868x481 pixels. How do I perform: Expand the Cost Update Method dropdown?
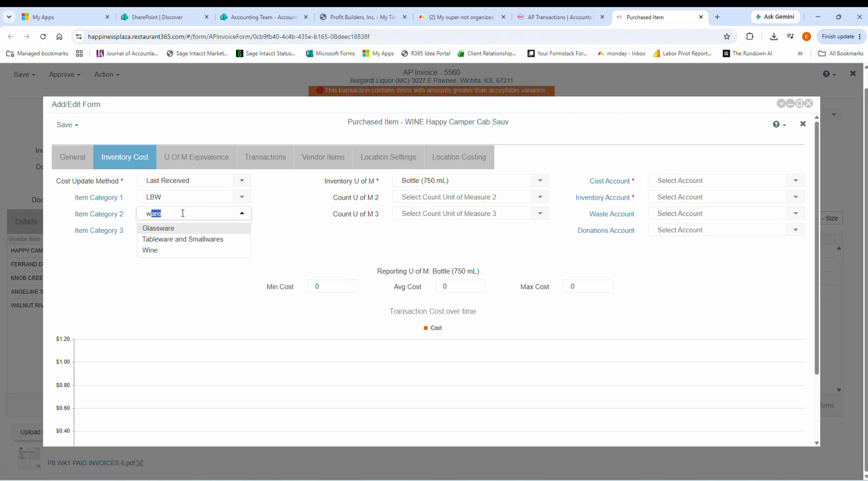point(242,180)
